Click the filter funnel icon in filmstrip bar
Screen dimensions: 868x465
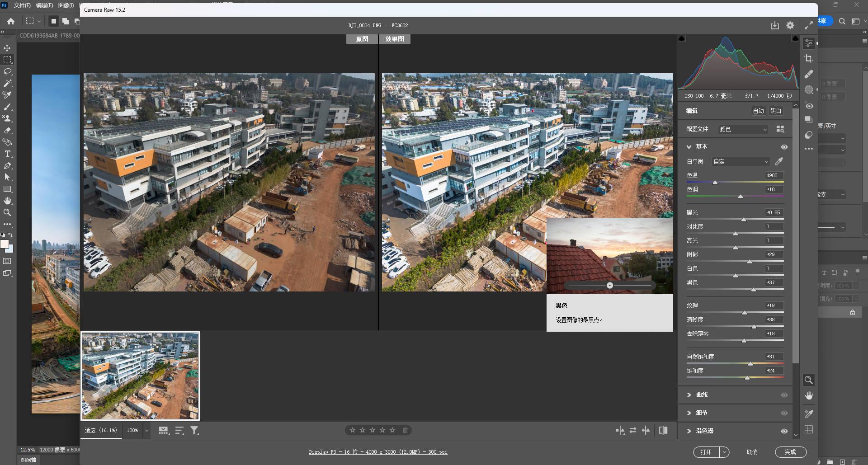click(x=194, y=430)
